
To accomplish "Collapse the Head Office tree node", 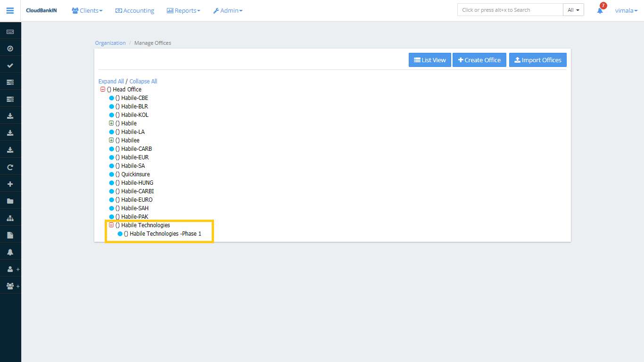I will pos(103,89).
